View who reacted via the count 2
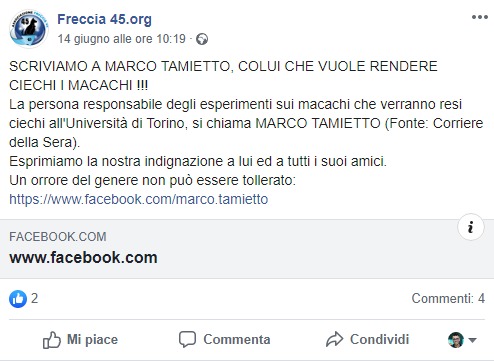 pyautogui.click(x=35, y=298)
